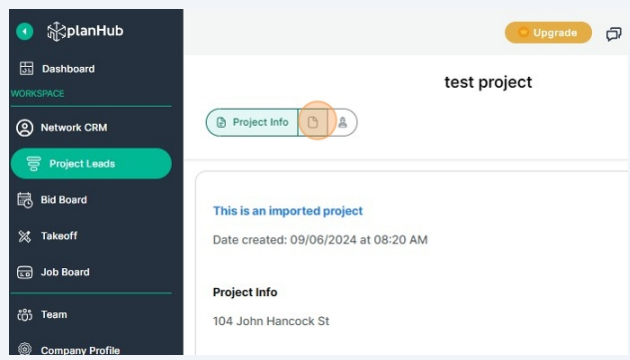Click the Bid Board calendar icon
The image size is (630, 360).
(x=25, y=200)
